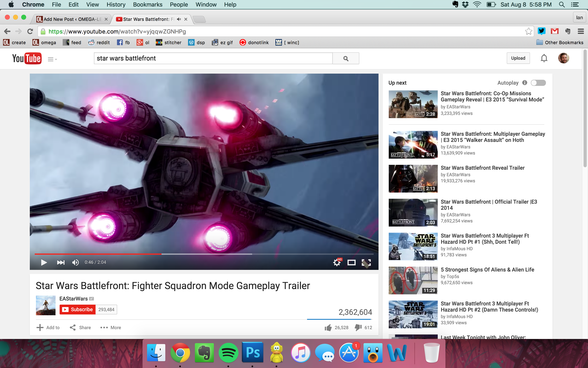Open Star Wars Battlefront Reveal Trailer
The height and width of the screenshot is (368, 588).
(483, 168)
